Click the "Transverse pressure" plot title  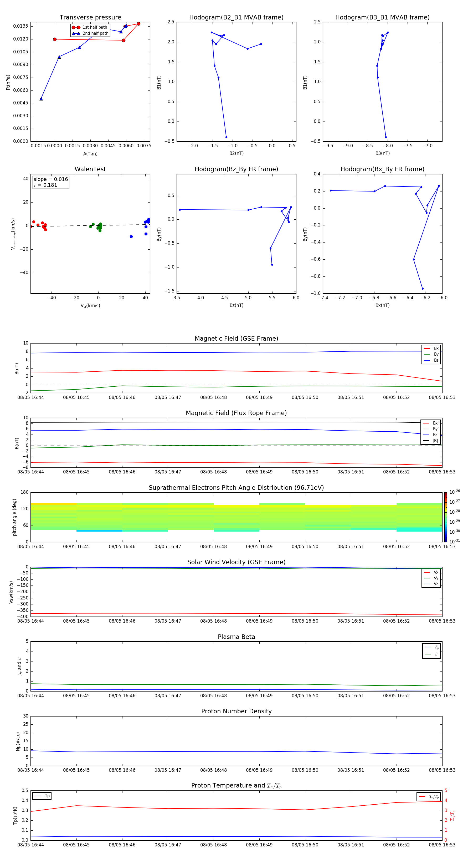point(90,18)
